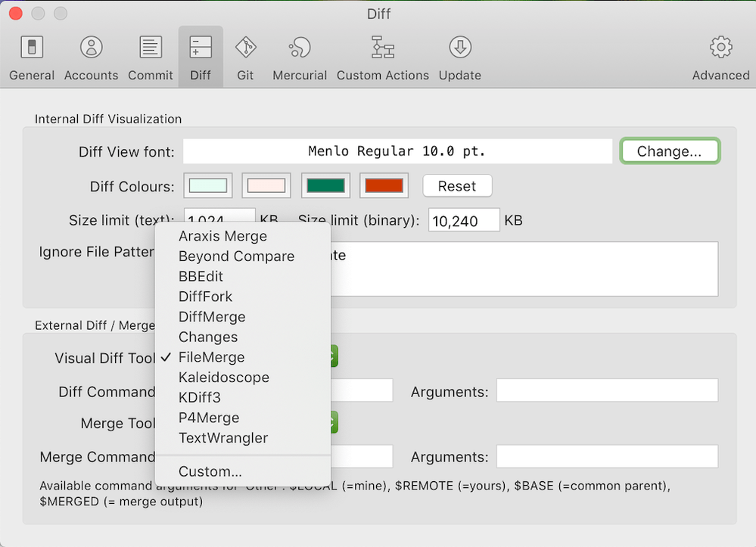Click the Ignore File Patterns text area

(x=524, y=269)
